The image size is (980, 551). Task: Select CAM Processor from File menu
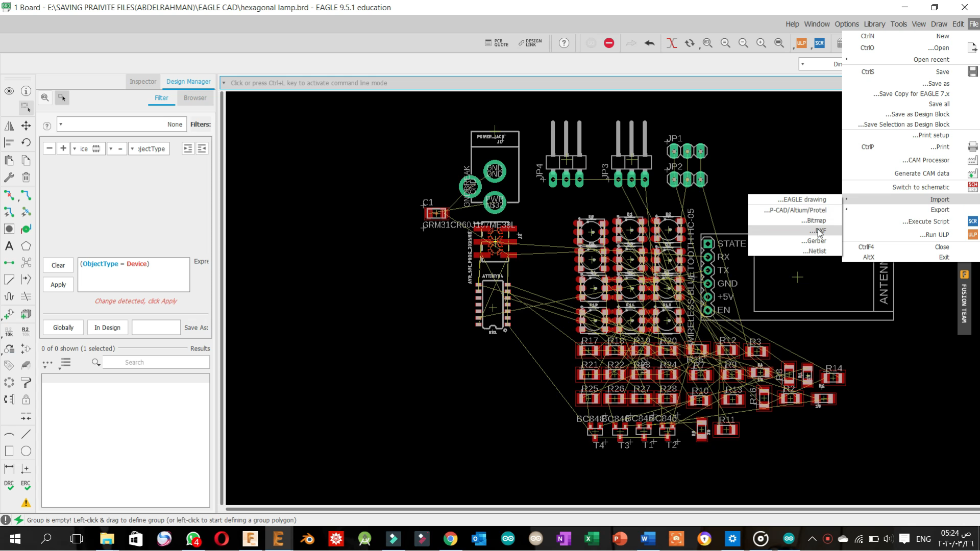coord(911,160)
